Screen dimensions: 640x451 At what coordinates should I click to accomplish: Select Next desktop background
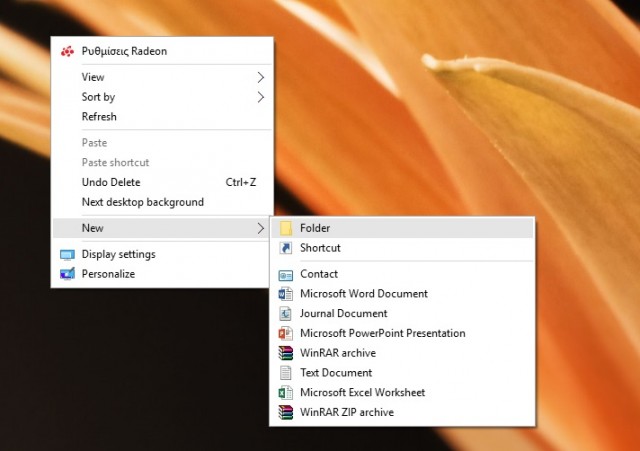coord(142,202)
